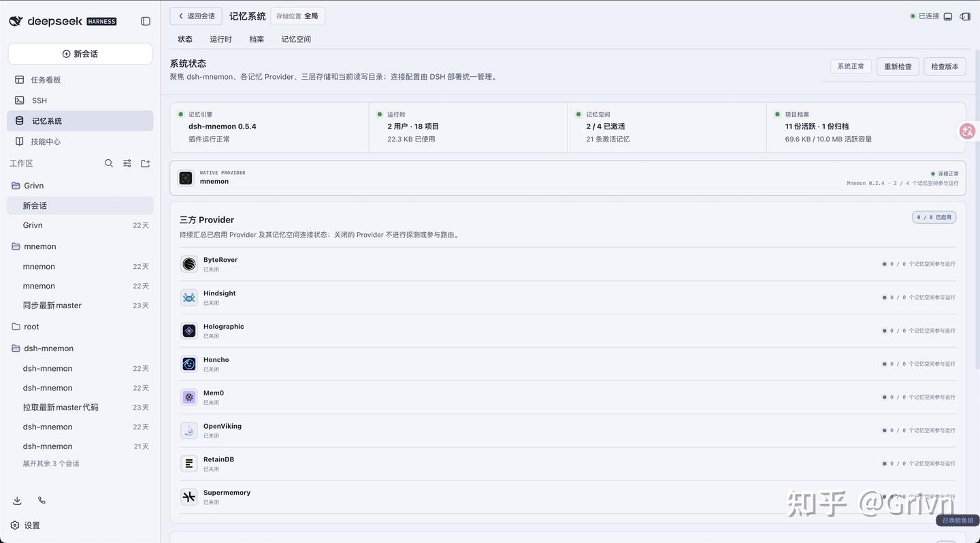The width and height of the screenshot is (980, 543).
Task: Start a conversation with the top 新会话 button
Action: click(x=80, y=54)
